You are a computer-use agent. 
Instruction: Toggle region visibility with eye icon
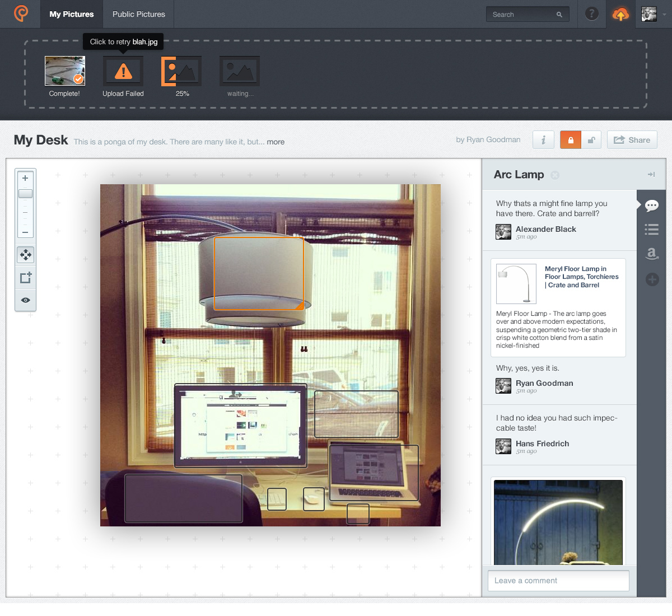25,300
